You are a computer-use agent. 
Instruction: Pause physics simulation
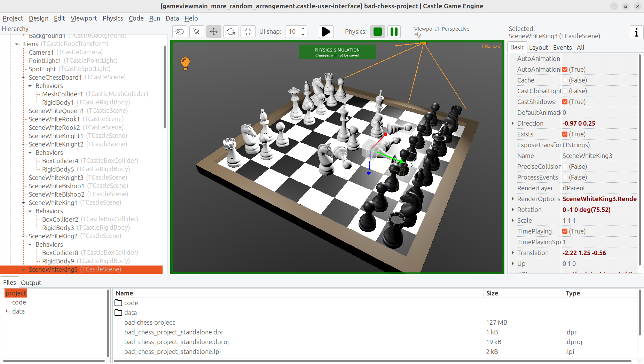[394, 32]
